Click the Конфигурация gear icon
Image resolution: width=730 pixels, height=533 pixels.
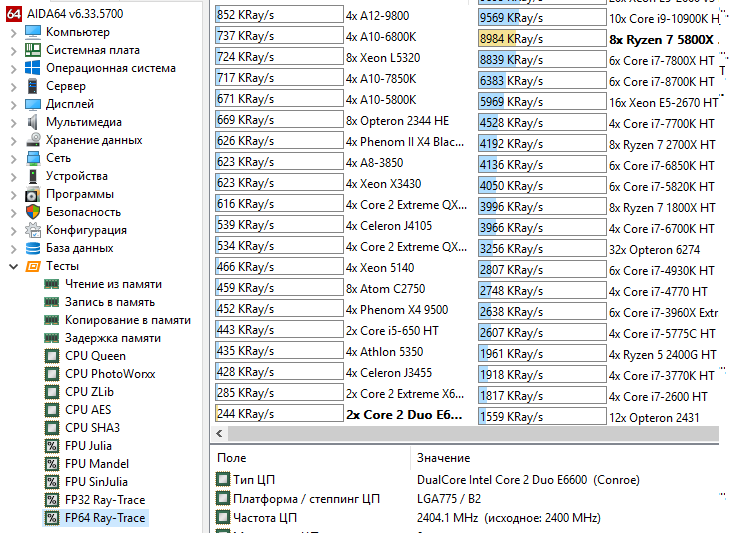(33, 230)
